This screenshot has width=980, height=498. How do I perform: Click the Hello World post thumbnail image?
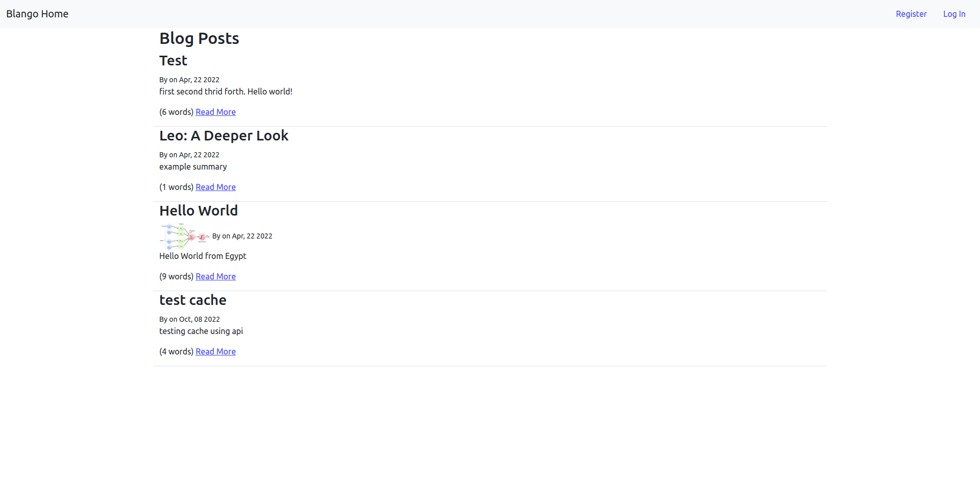pyautogui.click(x=185, y=236)
